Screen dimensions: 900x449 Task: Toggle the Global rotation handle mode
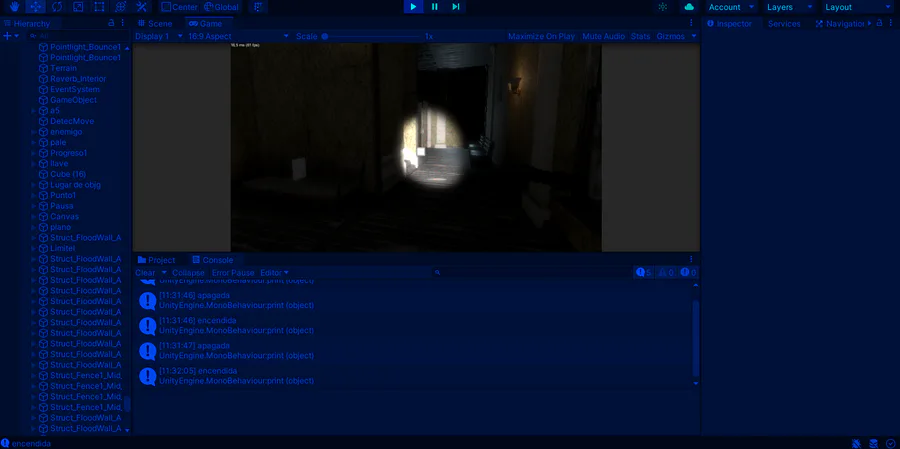pyautogui.click(x=221, y=7)
